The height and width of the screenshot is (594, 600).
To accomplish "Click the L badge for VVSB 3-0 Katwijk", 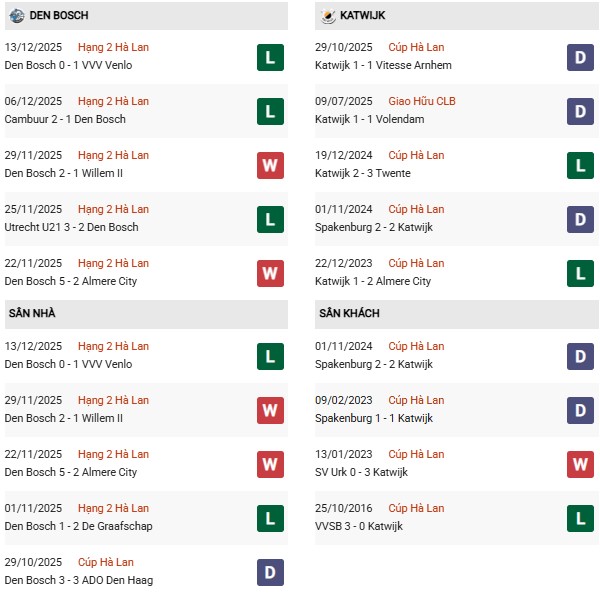I will coord(581,518).
